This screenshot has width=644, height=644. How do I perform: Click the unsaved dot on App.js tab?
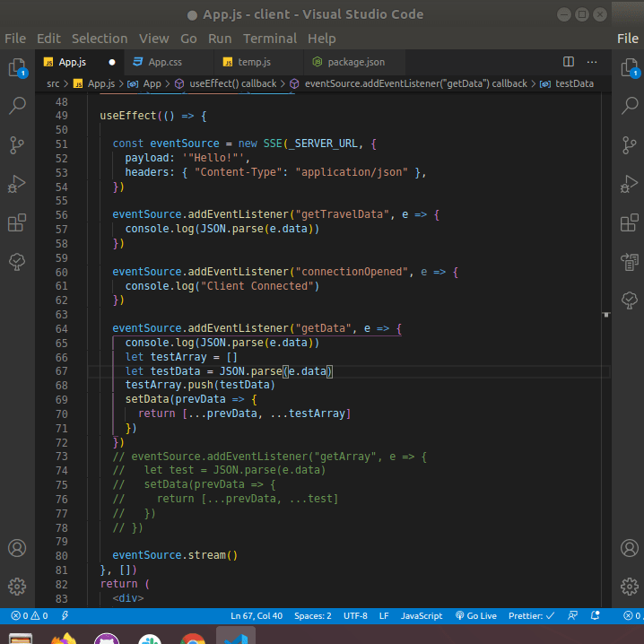pyautogui.click(x=112, y=62)
